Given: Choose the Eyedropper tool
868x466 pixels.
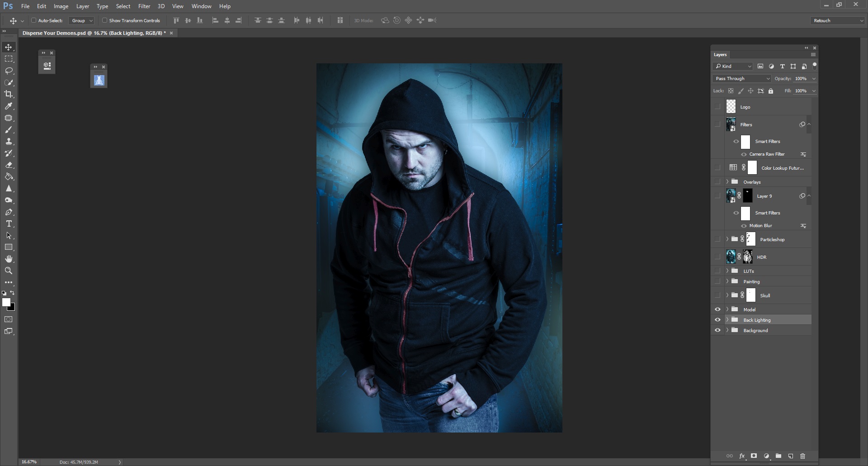Looking at the screenshot, I should [x=9, y=106].
